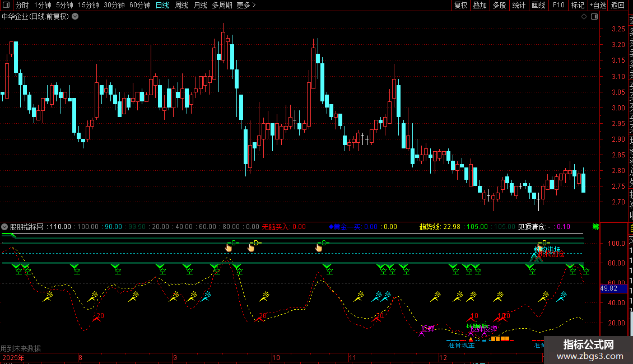633x364 pixels.
Task: Open the dropdown next to 中华企业 title
Action: tap(75, 17)
